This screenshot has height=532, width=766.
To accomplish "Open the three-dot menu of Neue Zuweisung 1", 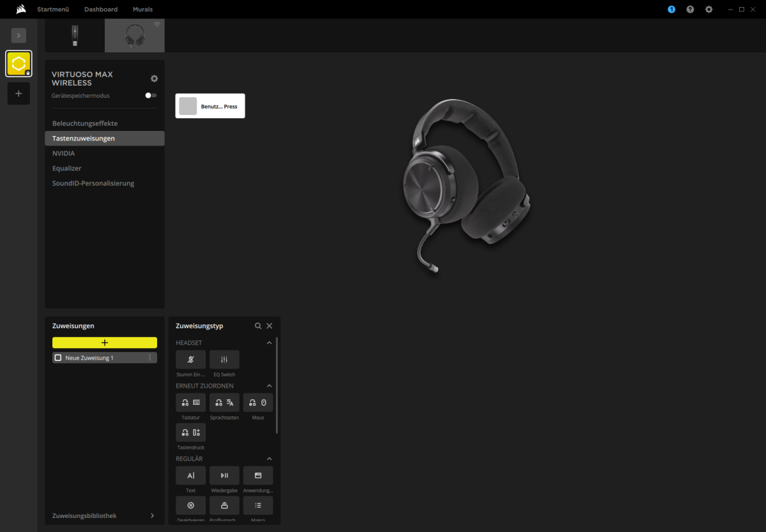I will click(x=150, y=358).
